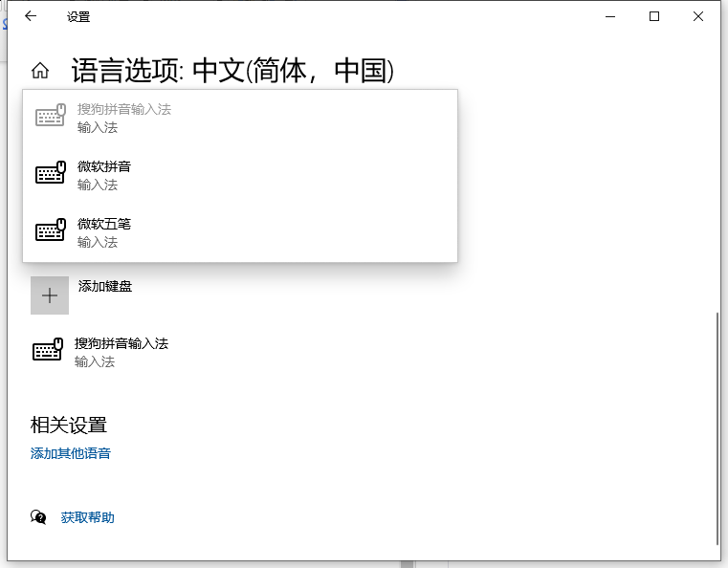Image resolution: width=728 pixels, height=568 pixels.
Task: Click the greyed-out 搜狗拼音输入法 popup entry
Action: click(124, 109)
